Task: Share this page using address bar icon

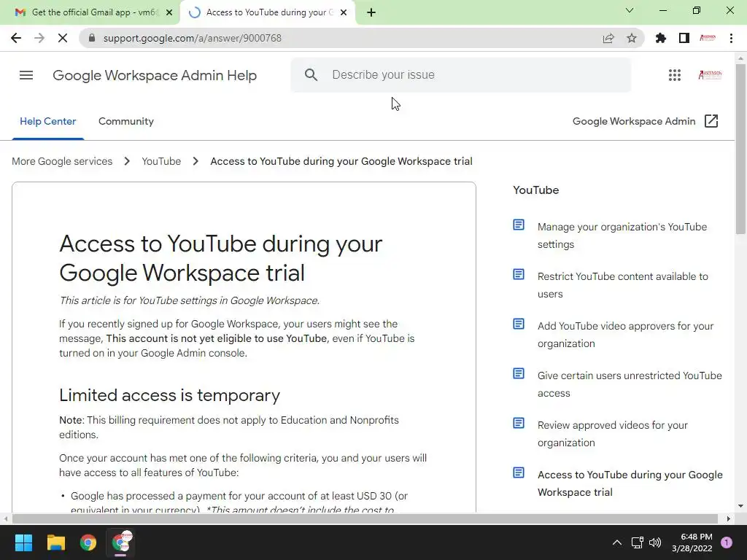Action: click(x=608, y=38)
